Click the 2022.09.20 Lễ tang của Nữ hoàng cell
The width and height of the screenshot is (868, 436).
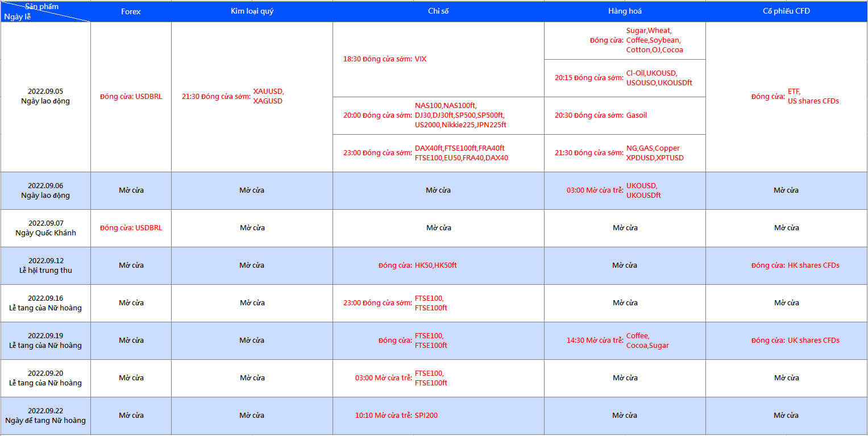tap(45, 378)
